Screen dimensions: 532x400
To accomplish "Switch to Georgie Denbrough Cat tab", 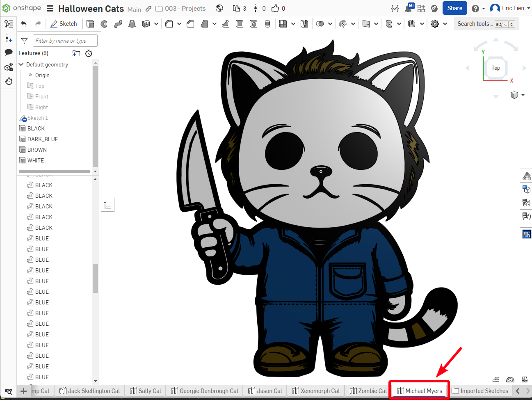I will tap(205, 391).
